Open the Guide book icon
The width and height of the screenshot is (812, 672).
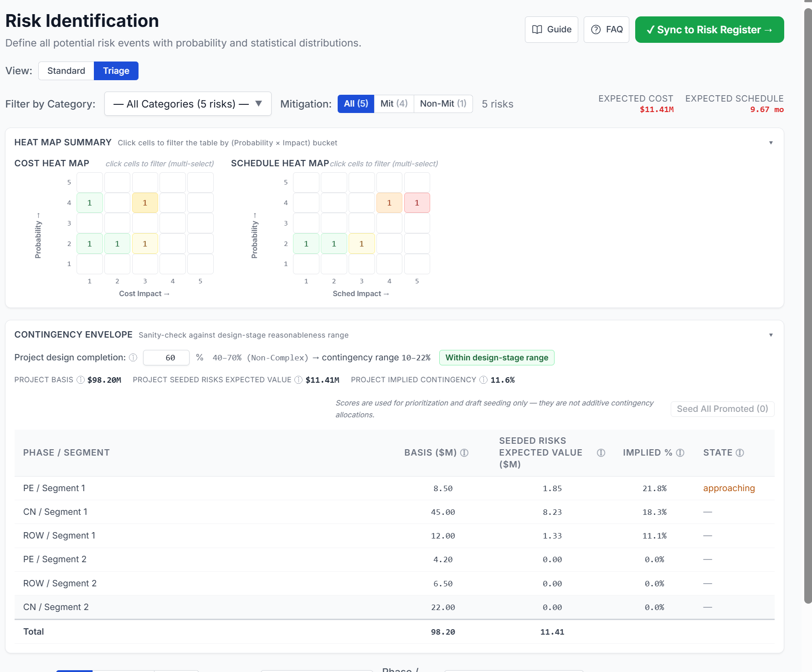537,30
